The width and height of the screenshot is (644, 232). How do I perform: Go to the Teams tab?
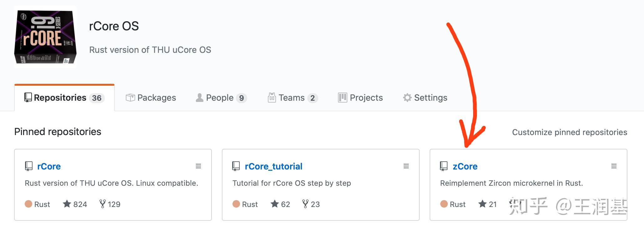pyautogui.click(x=293, y=98)
